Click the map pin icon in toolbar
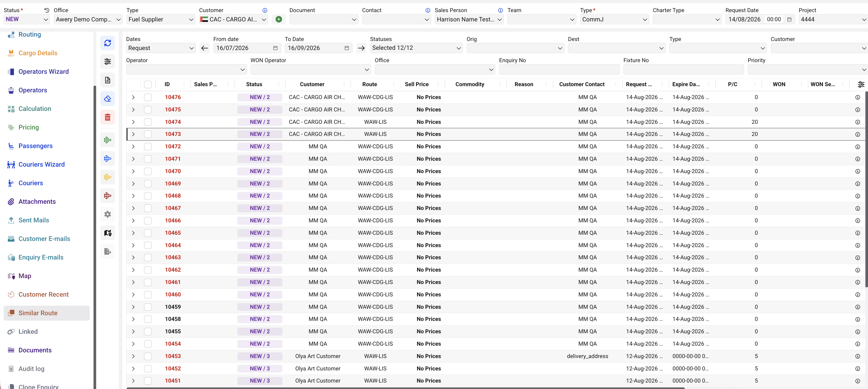The height and width of the screenshot is (389, 868). tap(107, 233)
